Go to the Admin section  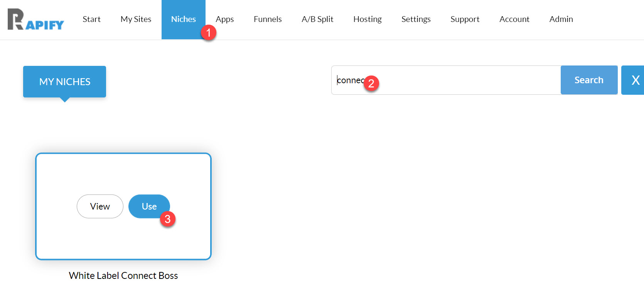[x=561, y=19]
